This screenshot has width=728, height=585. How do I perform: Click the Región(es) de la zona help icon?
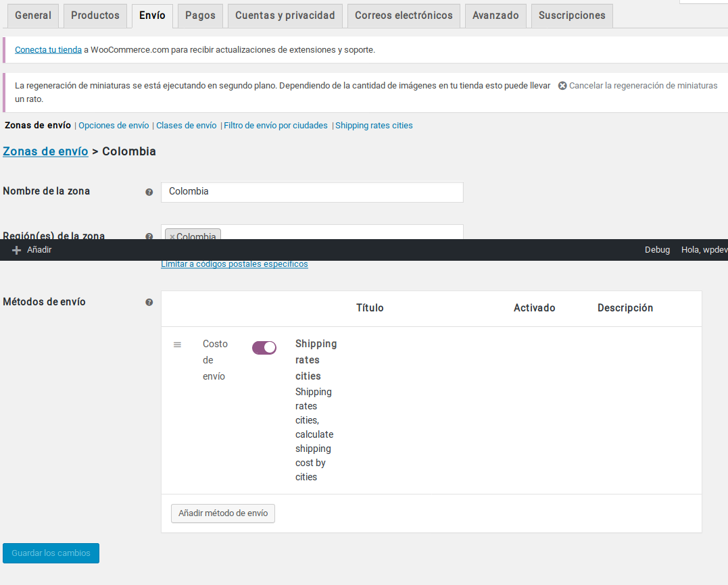[149, 236]
